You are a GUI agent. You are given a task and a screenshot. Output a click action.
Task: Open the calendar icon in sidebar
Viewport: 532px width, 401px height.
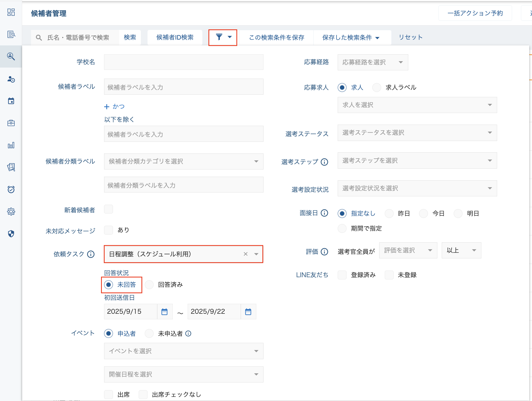coord(11,101)
